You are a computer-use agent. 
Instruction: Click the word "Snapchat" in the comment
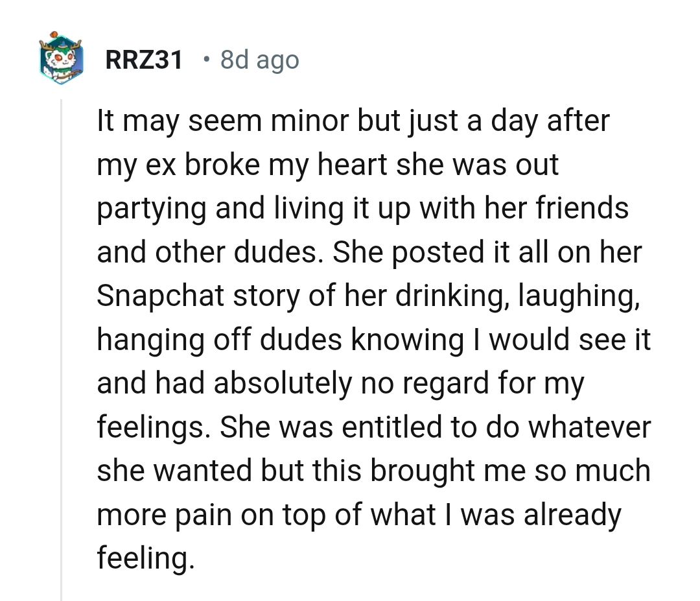[x=161, y=296]
